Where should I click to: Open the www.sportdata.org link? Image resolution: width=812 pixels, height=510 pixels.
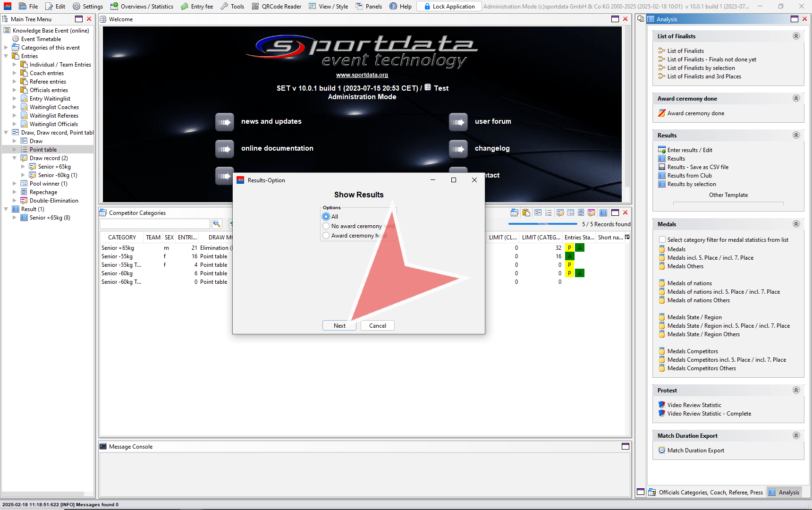(x=362, y=75)
